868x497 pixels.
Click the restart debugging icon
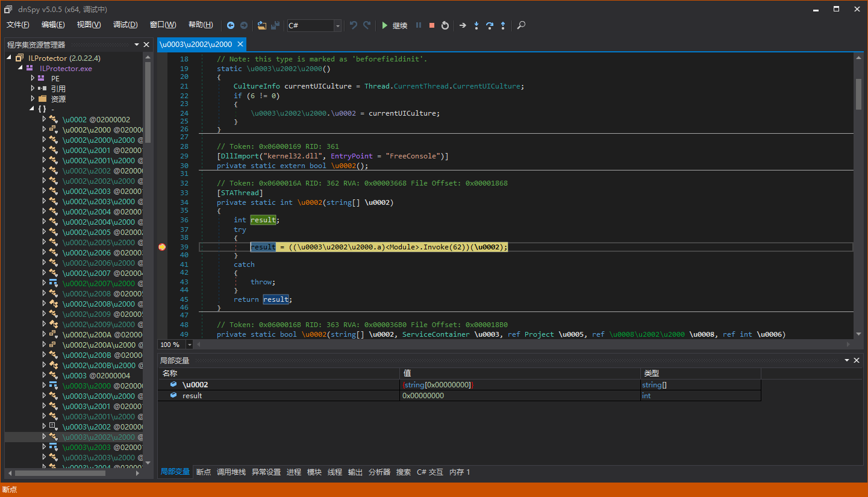445,25
